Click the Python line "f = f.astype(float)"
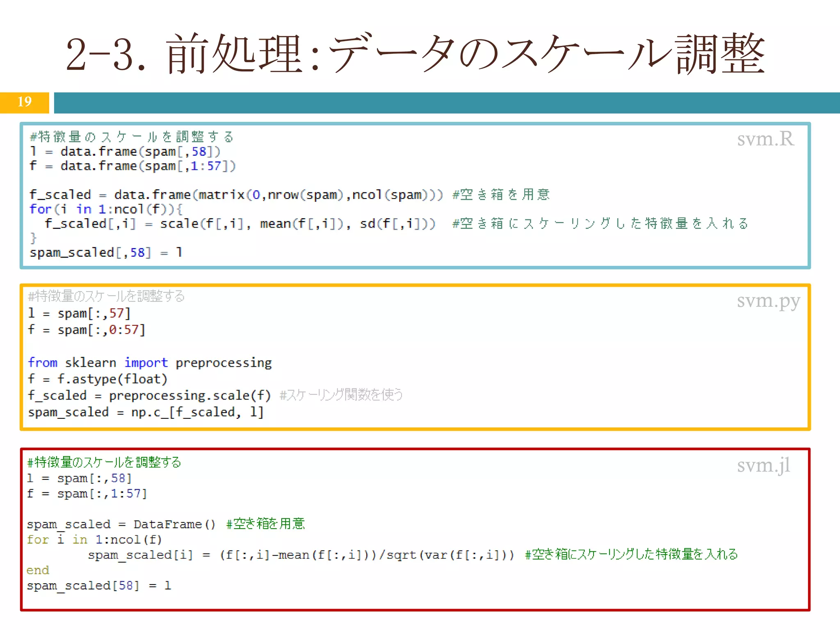The height and width of the screenshot is (630, 840). [98, 379]
